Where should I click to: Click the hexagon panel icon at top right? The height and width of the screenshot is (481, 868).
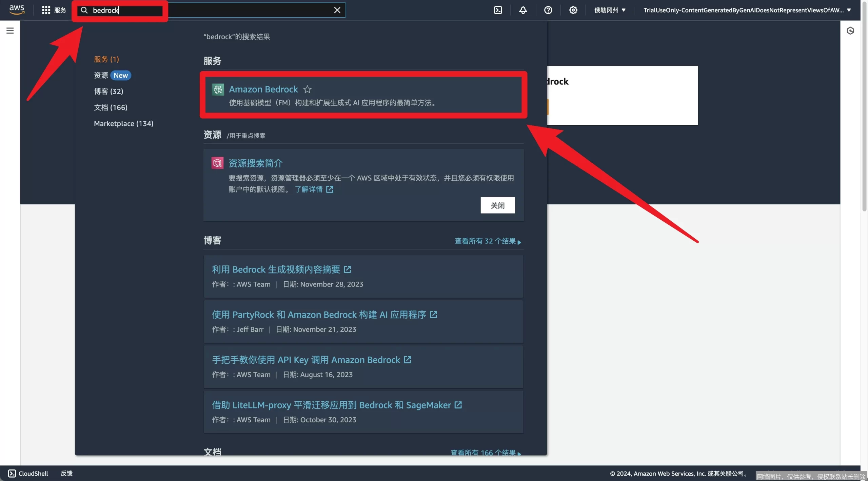click(x=850, y=31)
